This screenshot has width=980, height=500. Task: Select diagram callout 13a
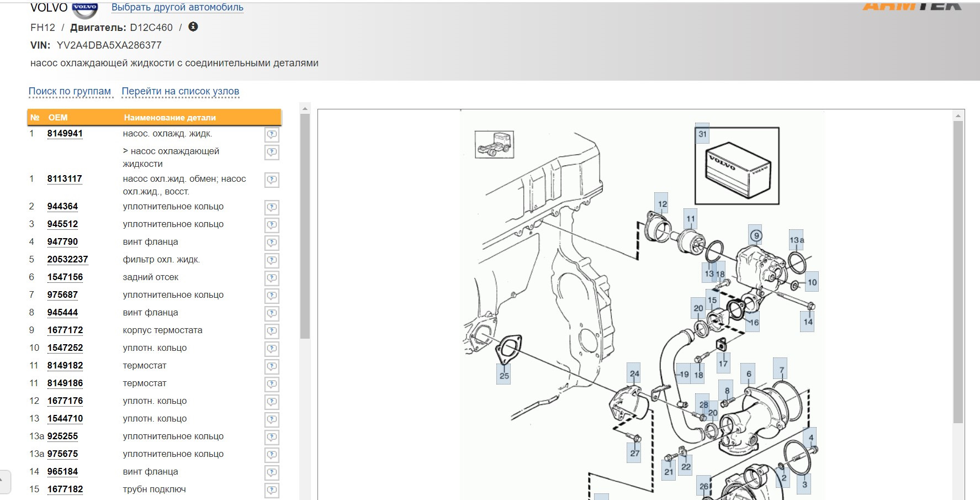click(797, 240)
